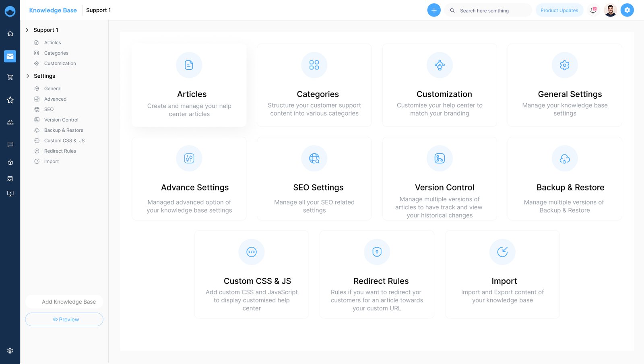Click the Product Updates button
The width and height of the screenshot is (644, 364).
559,10
